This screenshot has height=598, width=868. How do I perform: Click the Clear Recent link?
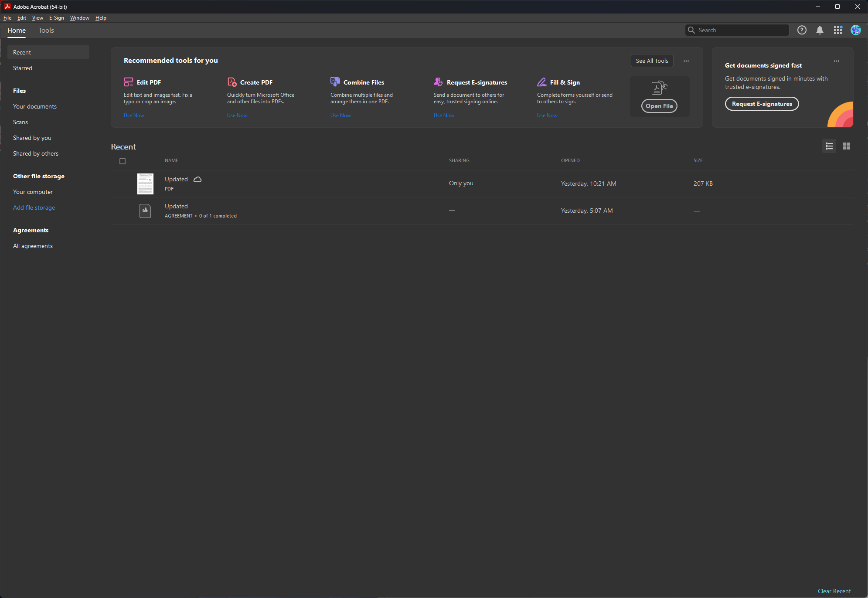pyautogui.click(x=834, y=591)
